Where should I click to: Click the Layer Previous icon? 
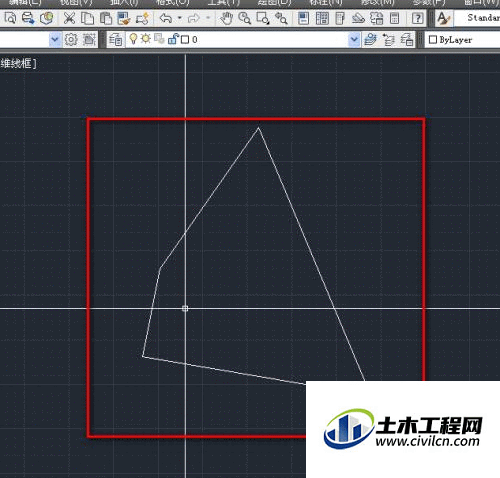coord(388,40)
